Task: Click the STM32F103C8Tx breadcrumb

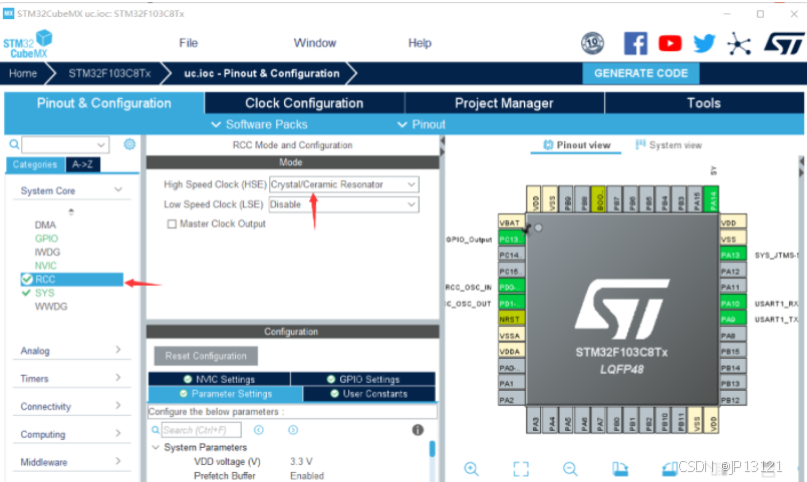Action: (x=110, y=73)
